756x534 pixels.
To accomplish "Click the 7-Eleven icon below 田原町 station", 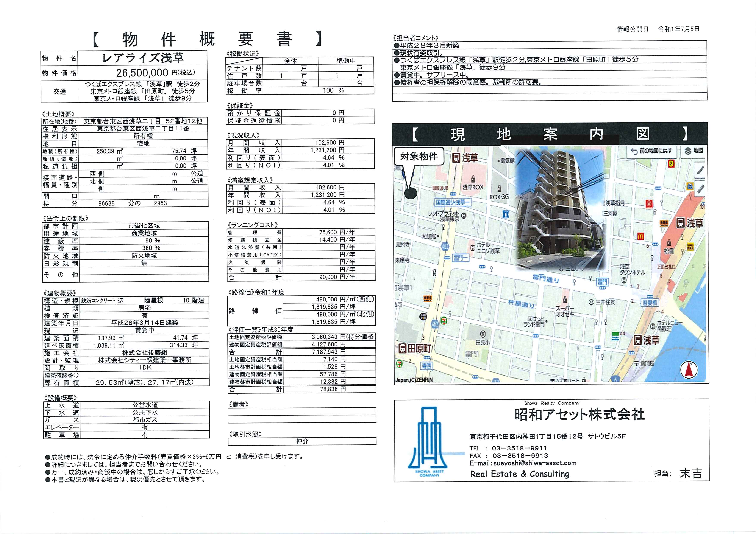I will coord(399,364).
